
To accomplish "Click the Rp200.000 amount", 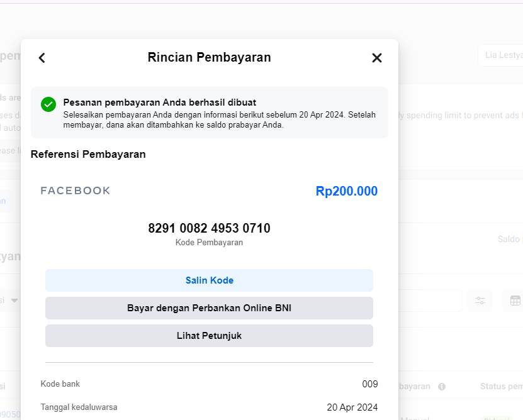I will click(x=347, y=191).
